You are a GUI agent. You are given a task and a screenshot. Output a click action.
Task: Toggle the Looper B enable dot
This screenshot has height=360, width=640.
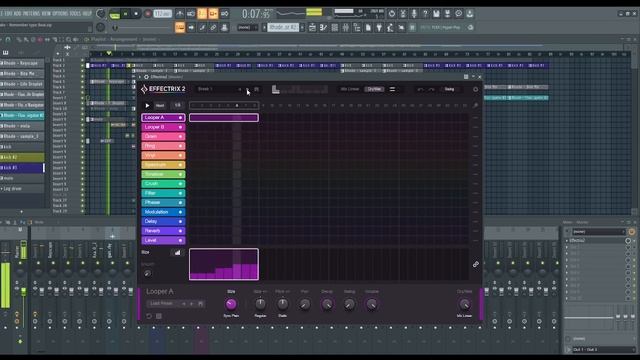(x=180, y=127)
